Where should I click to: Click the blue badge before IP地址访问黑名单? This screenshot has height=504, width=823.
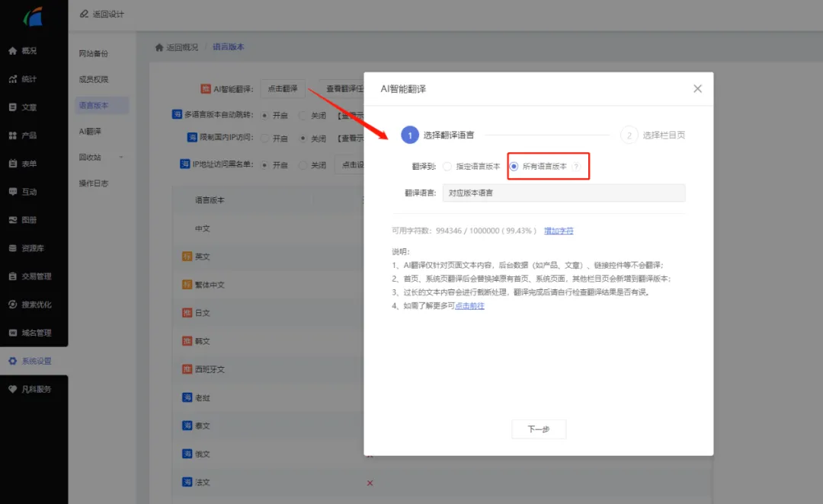[x=184, y=164]
